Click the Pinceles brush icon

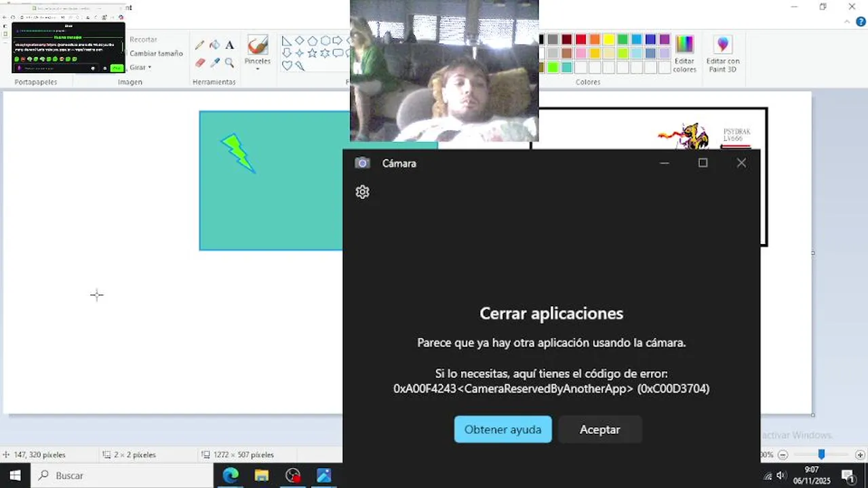pos(258,45)
